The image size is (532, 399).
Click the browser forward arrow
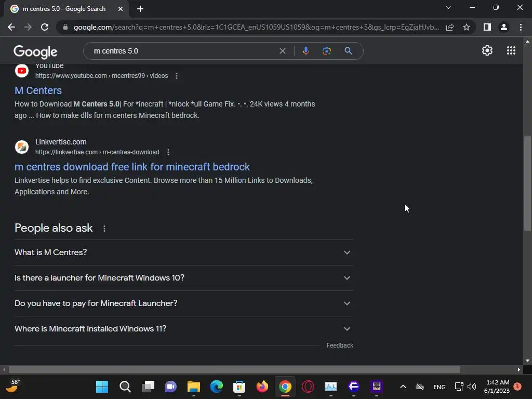pos(28,27)
